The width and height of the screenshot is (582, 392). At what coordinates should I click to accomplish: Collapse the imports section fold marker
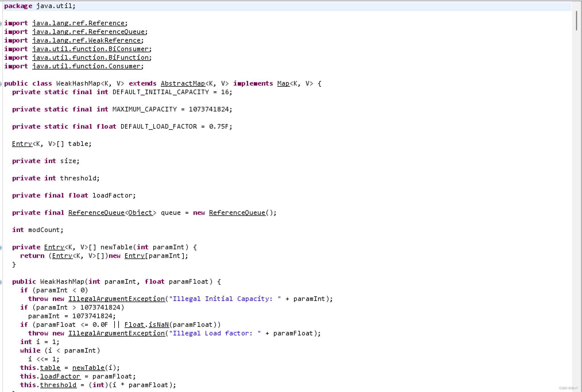(1, 24)
